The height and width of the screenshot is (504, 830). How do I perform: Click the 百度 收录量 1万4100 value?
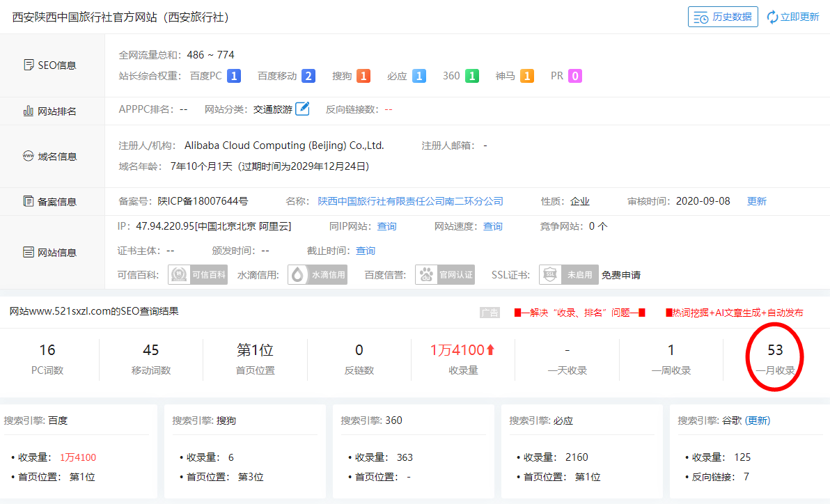pyautogui.click(x=78, y=457)
